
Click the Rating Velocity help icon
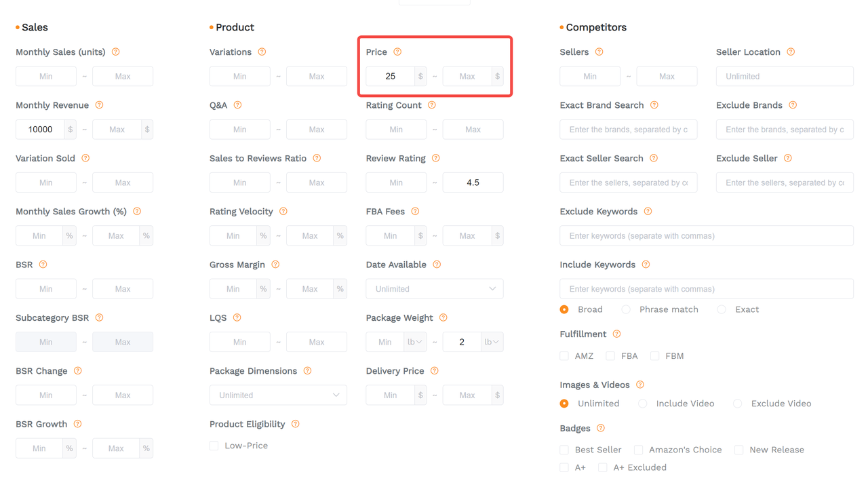(283, 211)
